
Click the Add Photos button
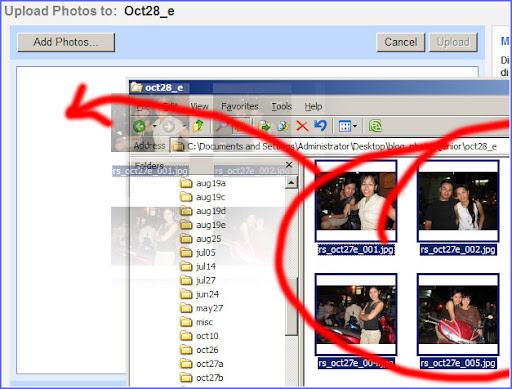tap(66, 42)
